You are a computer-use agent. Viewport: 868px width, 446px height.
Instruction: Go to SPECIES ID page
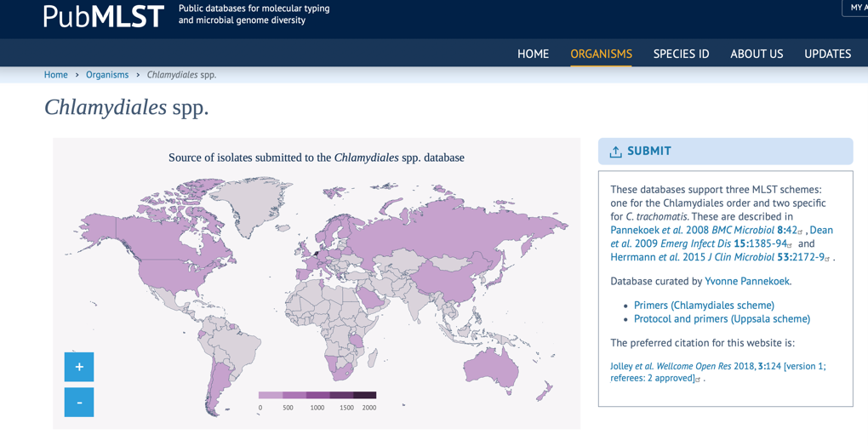pos(681,54)
